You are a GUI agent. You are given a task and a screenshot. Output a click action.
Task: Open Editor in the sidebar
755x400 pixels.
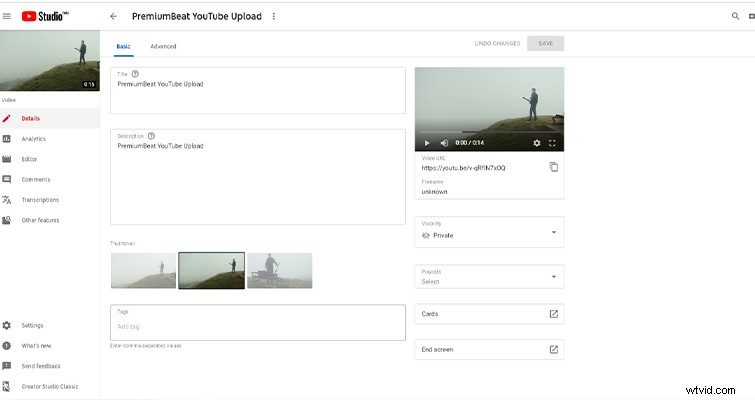tap(29, 159)
